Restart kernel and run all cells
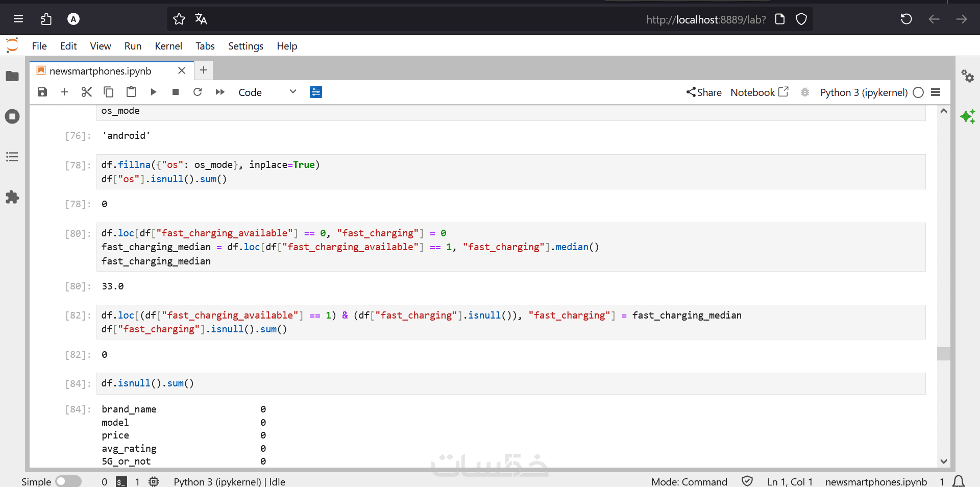This screenshot has height=487, width=980. pyautogui.click(x=220, y=92)
